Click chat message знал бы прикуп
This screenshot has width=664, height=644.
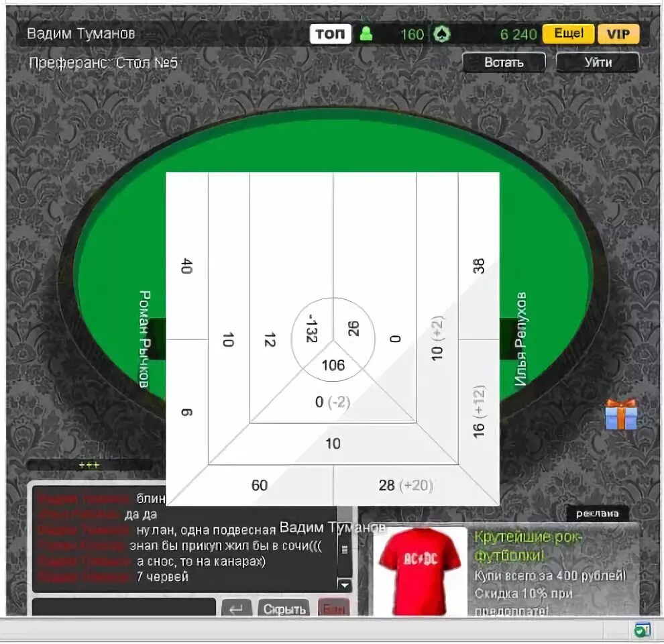click(x=226, y=545)
